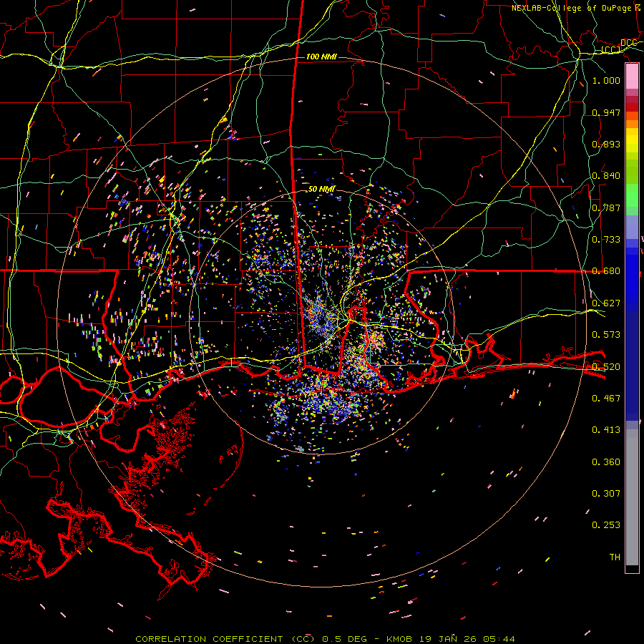Click the DCC label above the color scale

pyautogui.click(x=629, y=43)
